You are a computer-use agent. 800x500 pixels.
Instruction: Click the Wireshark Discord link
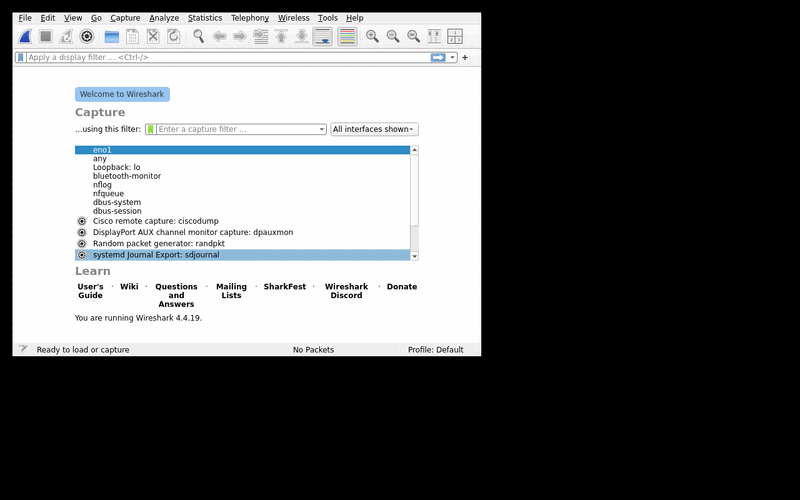pyautogui.click(x=346, y=291)
